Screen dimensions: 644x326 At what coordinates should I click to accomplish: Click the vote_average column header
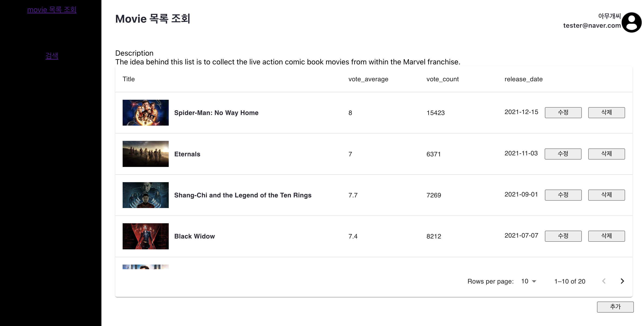click(x=368, y=79)
